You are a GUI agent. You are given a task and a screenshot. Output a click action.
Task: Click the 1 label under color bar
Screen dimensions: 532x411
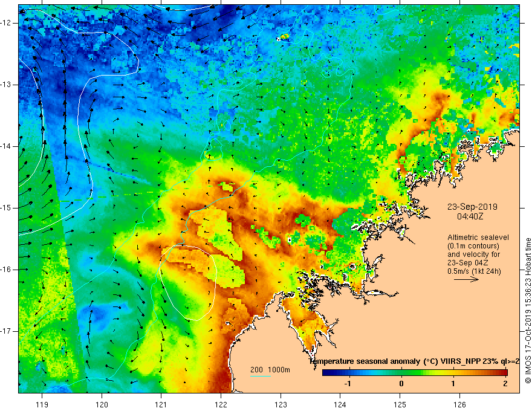[453, 384]
